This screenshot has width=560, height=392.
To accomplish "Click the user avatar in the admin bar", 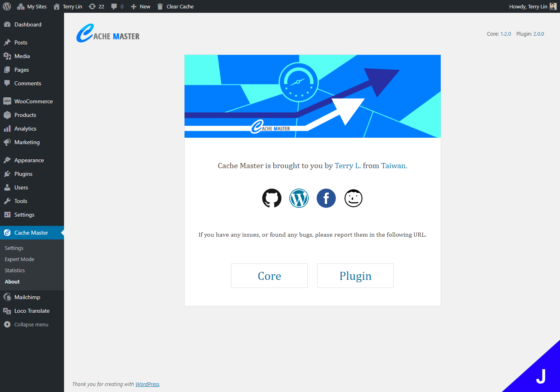I will 553,6.
